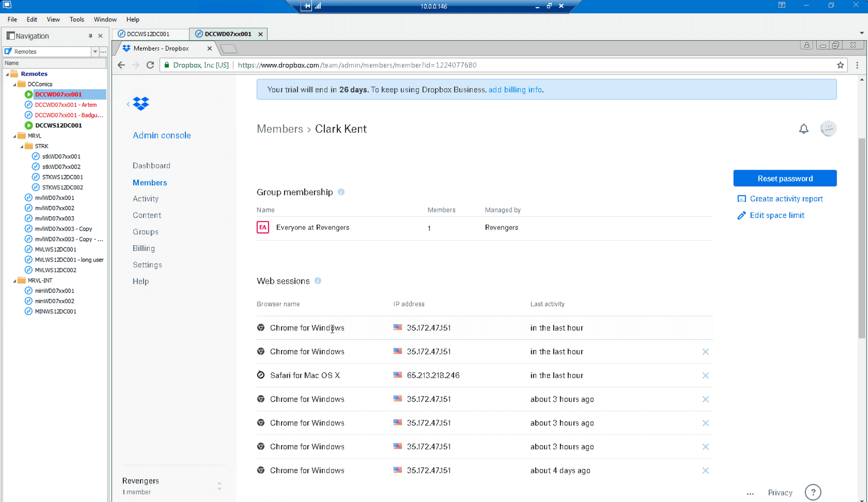Open the Remotes dropdown arrow

click(95, 52)
